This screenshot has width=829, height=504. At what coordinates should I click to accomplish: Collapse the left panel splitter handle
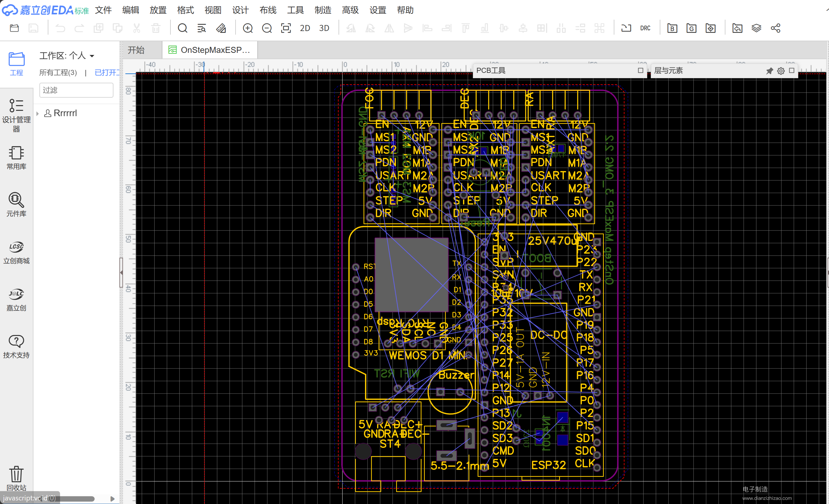tap(121, 273)
